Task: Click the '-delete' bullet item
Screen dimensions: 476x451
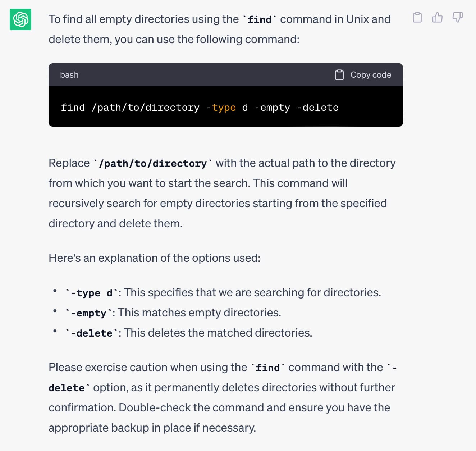Action: coord(188,333)
